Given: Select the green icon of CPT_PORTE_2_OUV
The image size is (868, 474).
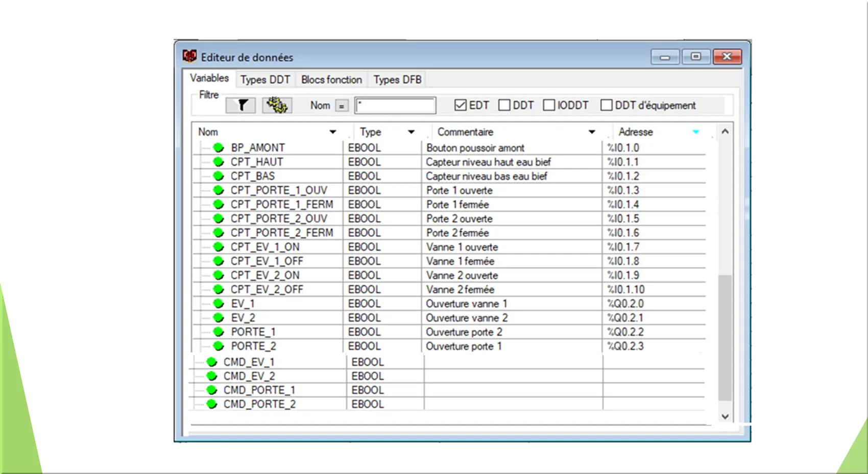Looking at the screenshot, I should tap(219, 219).
